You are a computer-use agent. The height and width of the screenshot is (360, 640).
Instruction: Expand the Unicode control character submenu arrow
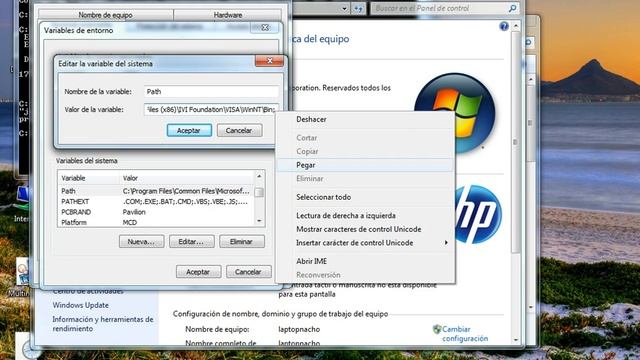(x=446, y=243)
